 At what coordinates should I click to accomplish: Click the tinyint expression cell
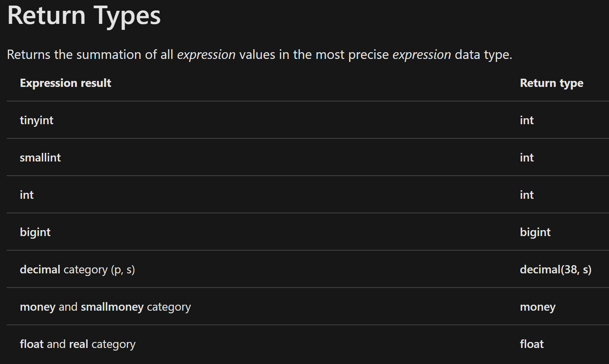[37, 120]
